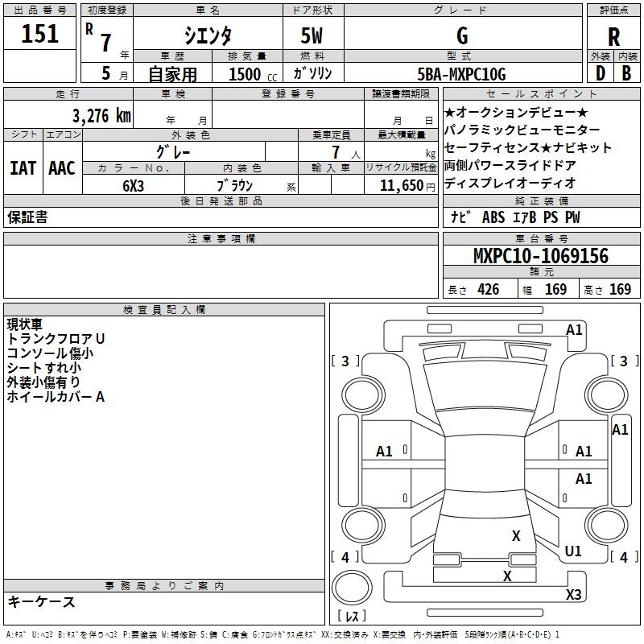
Task: Click パノラミックビューモニター sales point
Action: click(522, 130)
